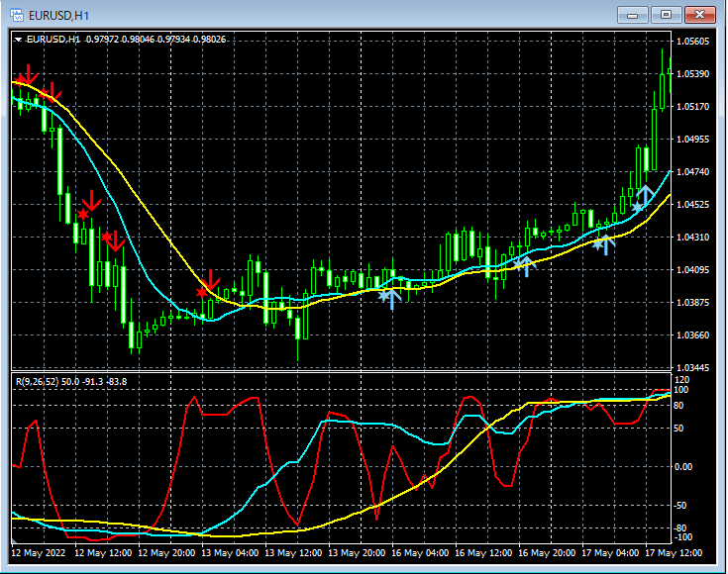Click the EURUSD,H1 title bar text
Viewport: 728px width, 574px height.
tap(59, 16)
